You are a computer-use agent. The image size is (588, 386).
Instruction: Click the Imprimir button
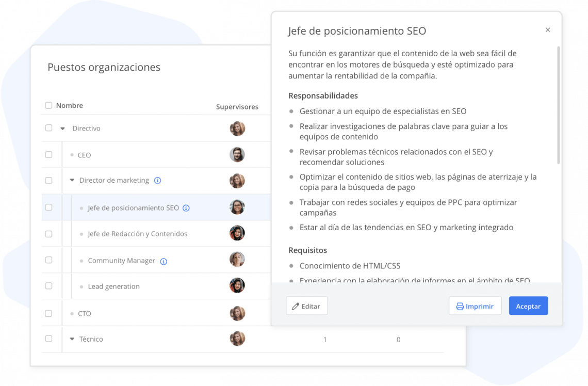tap(475, 306)
